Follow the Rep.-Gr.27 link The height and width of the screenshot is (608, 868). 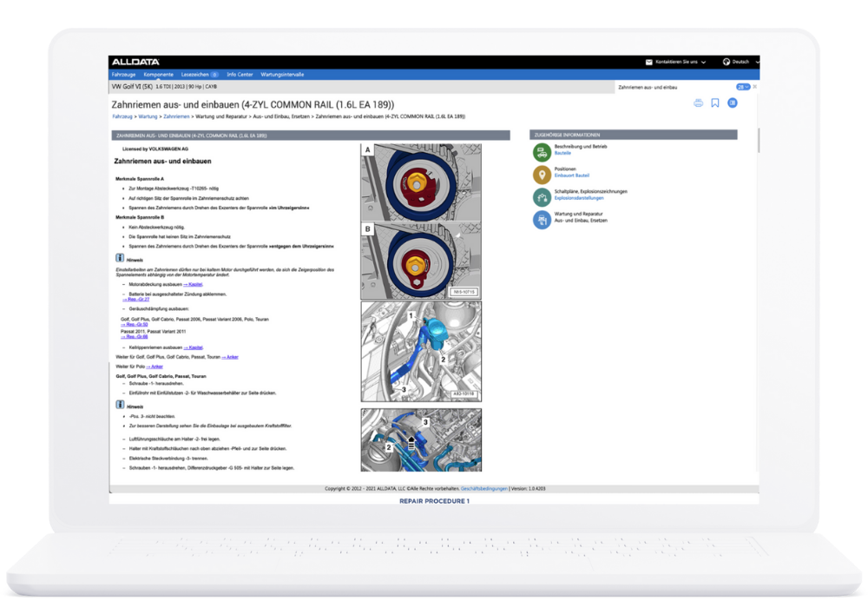click(x=135, y=300)
